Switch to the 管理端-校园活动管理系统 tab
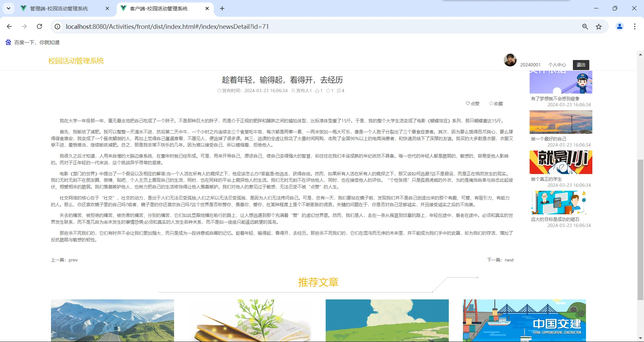Viewport: 644px width, 342px height. [59, 8]
